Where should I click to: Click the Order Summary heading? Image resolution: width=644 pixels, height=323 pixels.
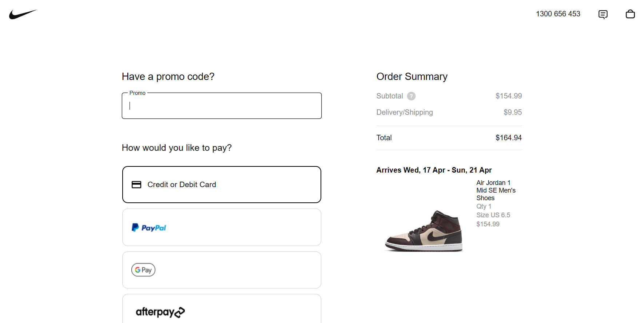point(412,77)
